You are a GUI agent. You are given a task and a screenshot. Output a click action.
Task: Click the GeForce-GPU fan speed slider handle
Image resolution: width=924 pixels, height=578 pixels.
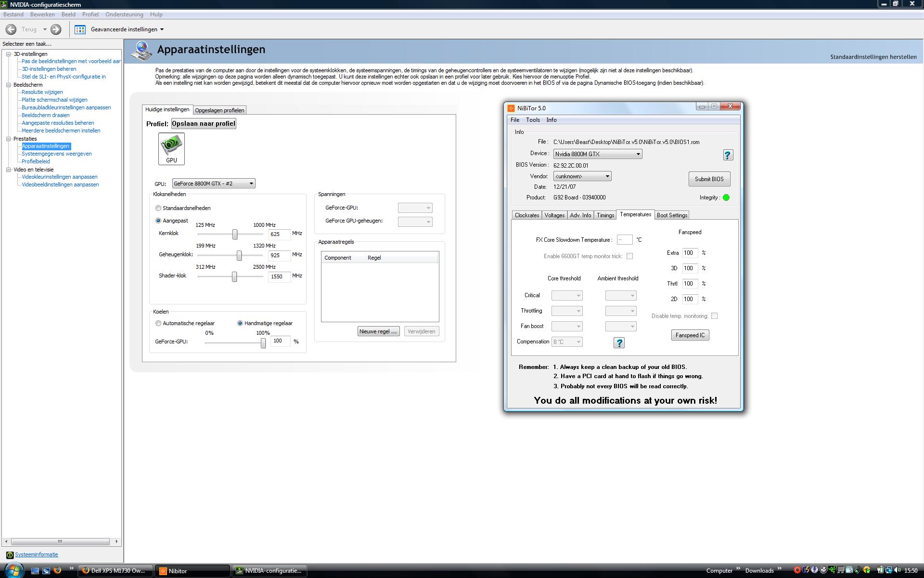click(x=263, y=342)
